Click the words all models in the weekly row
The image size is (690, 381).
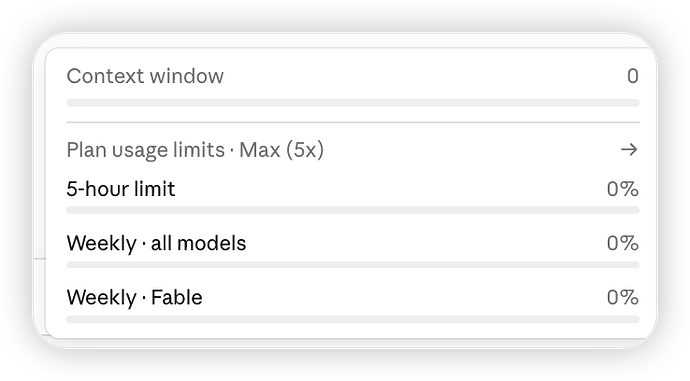pos(198,243)
